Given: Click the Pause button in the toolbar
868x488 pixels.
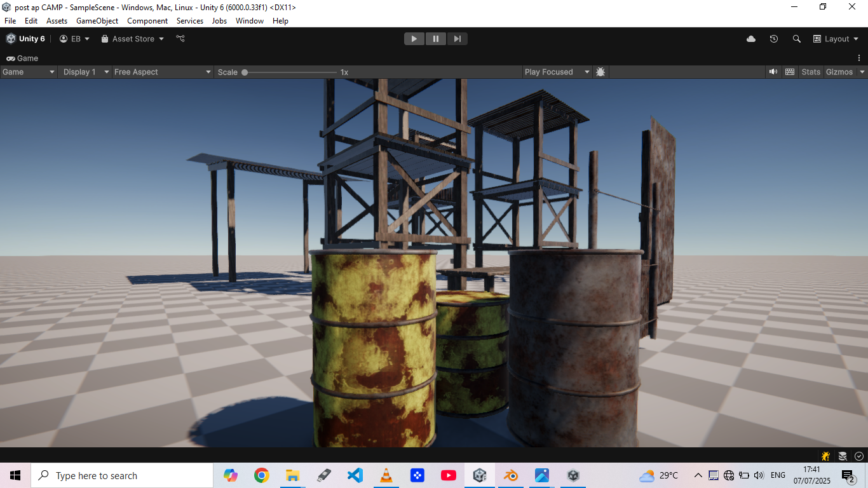Looking at the screenshot, I should (x=436, y=39).
